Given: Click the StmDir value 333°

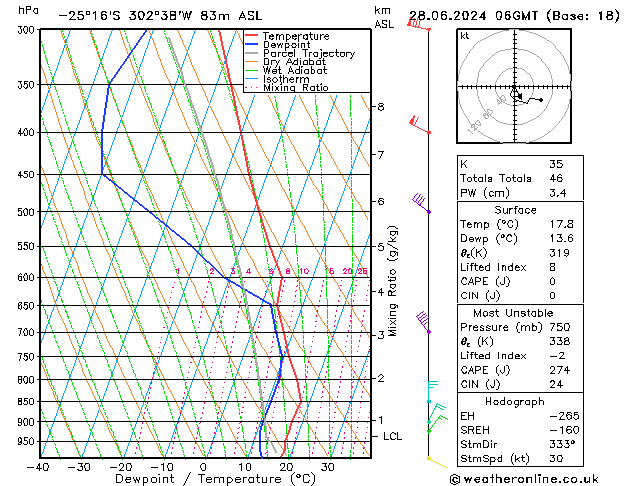Looking at the screenshot, I should tap(562, 444).
